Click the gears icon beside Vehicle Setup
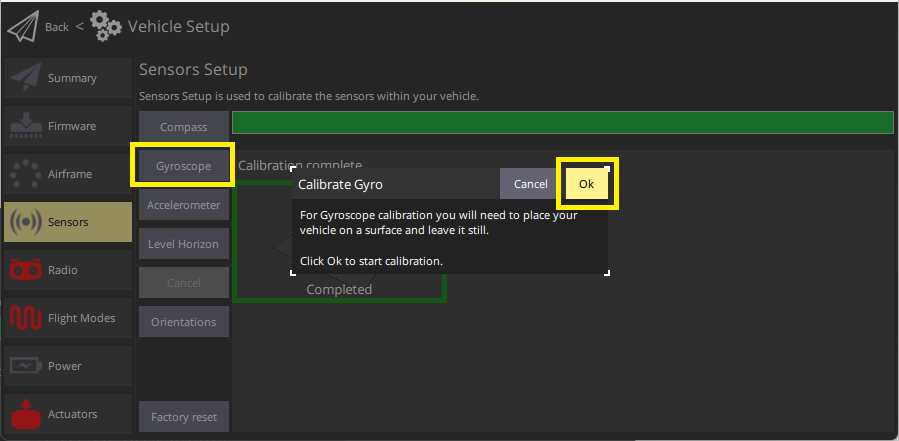 107,27
